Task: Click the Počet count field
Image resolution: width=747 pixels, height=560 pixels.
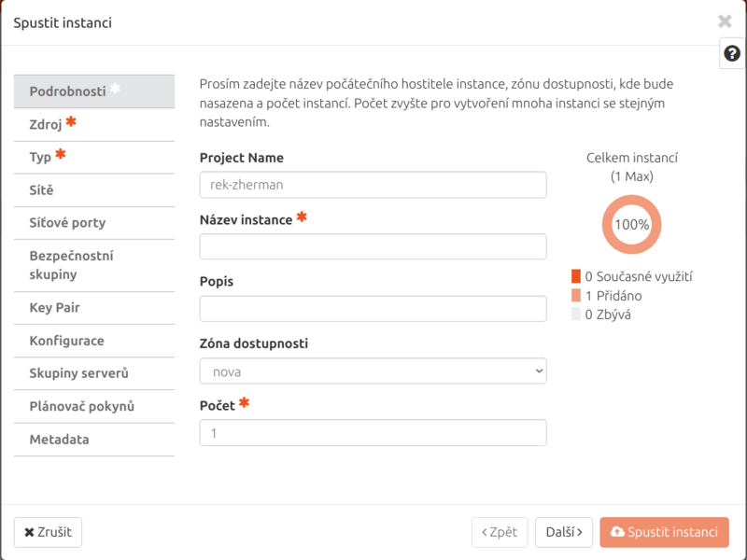Action: pos(373,433)
